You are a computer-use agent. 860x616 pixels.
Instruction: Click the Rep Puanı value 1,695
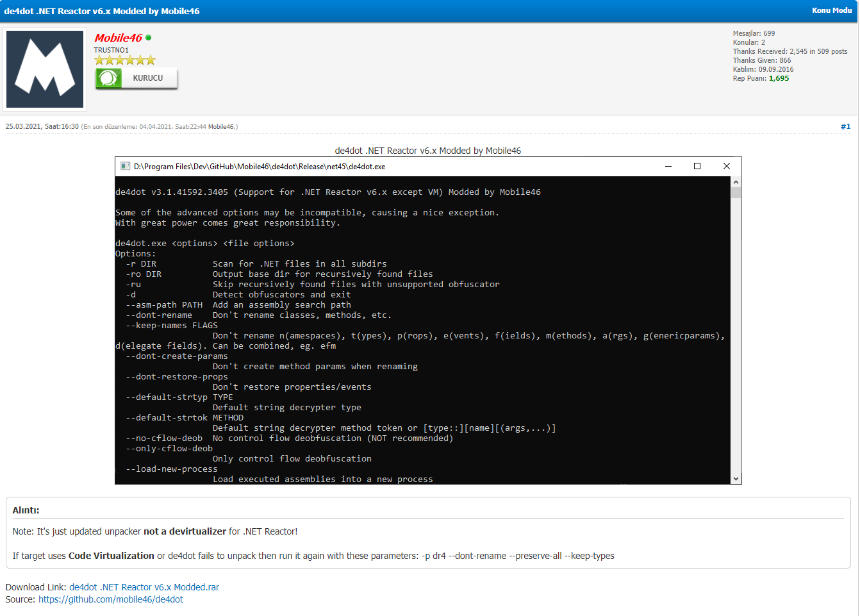(779, 78)
